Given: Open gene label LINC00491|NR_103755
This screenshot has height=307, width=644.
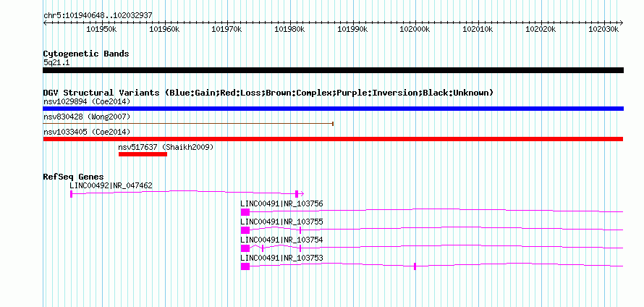Looking at the screenshot, I should coord(281,222).
